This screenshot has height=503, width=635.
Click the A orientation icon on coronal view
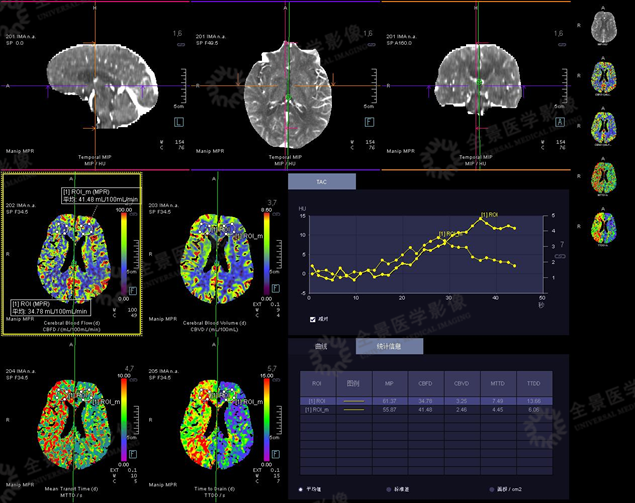tap(560, 122)
